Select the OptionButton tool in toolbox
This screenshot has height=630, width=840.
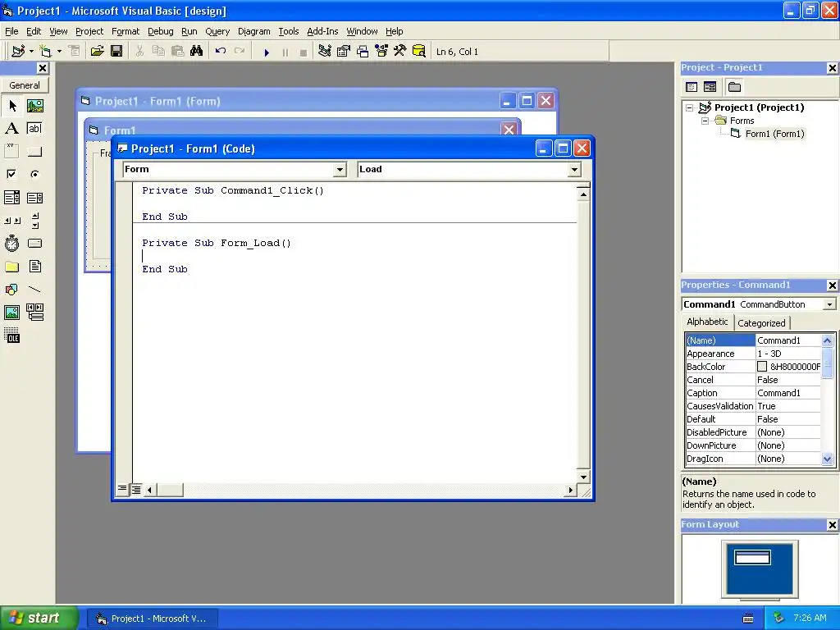34,174
